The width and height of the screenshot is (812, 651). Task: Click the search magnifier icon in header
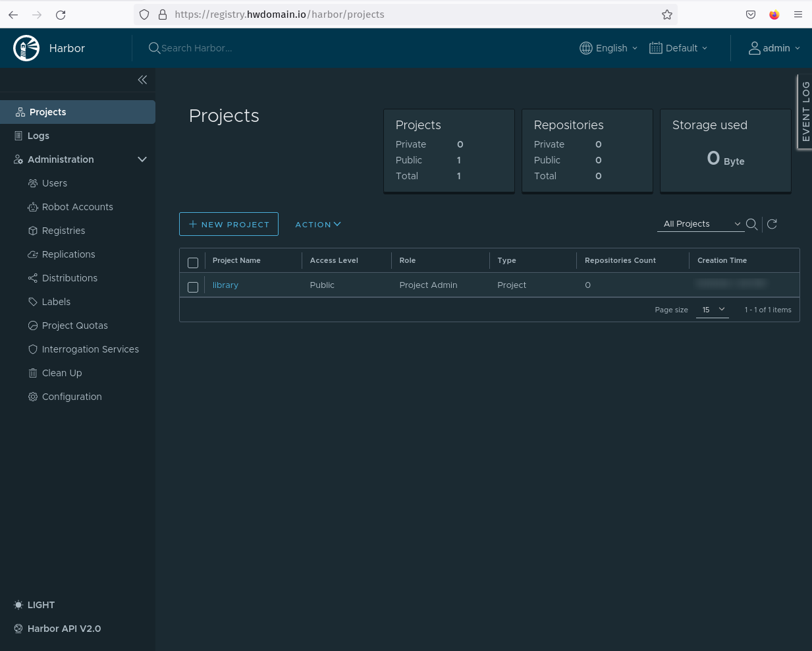click(x=154, y=48)
